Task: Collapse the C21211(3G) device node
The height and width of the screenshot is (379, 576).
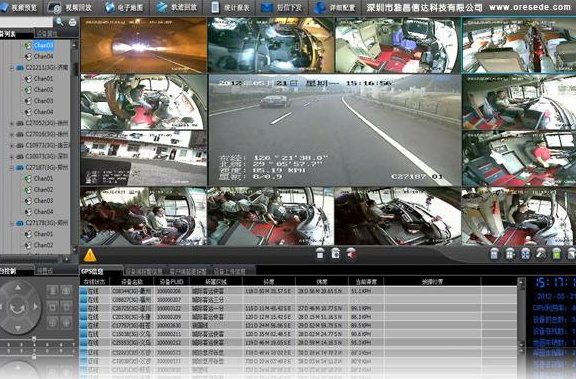Action: coord(12,68)
